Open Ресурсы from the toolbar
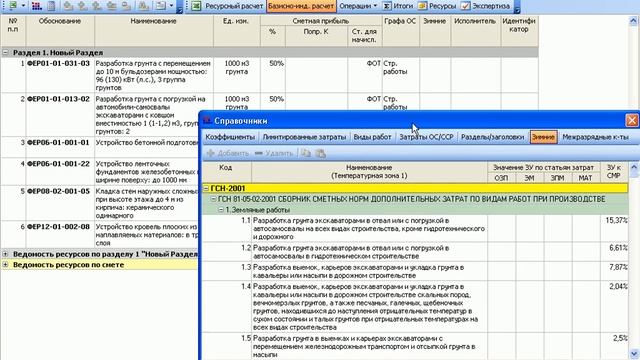The width and height of the screenshot is (640, 360). click(437, 6)
